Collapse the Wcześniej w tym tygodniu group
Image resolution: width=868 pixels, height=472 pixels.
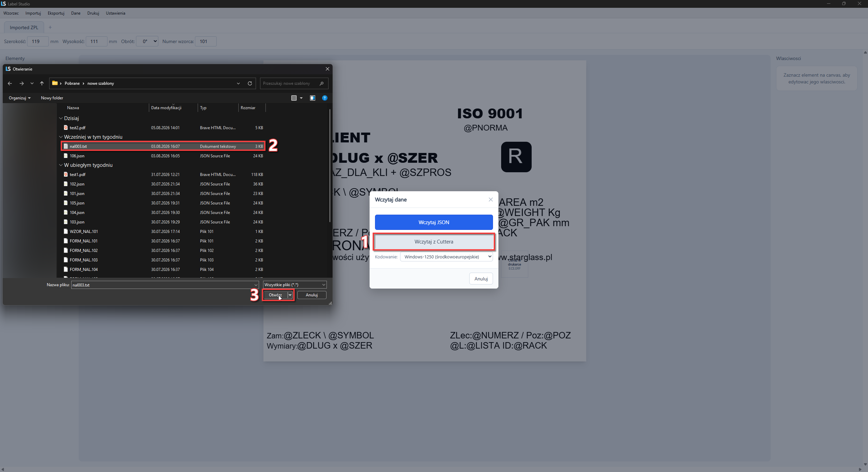pyautogui.click(x=61, y=137)
